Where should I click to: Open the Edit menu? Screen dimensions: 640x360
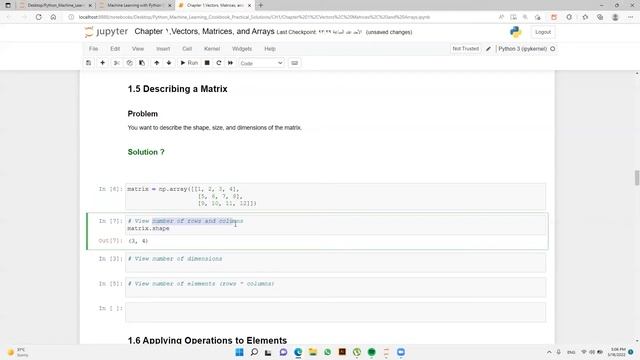(x=115, y=49)
